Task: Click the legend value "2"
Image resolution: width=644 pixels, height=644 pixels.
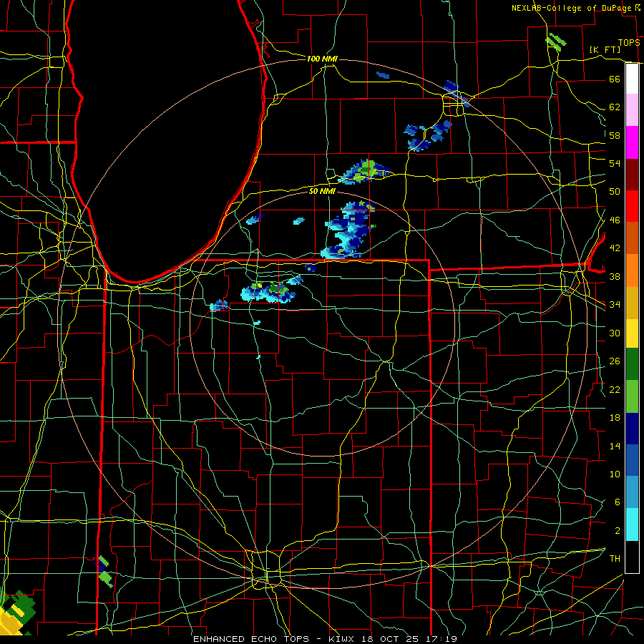Action: pos(617,531)
